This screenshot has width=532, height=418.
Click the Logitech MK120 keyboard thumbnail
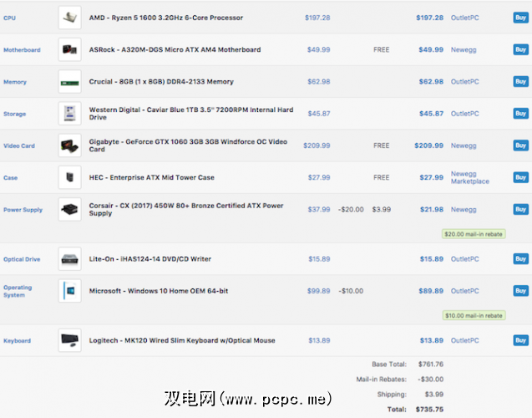pyautogui.click(x=70, y=340)
